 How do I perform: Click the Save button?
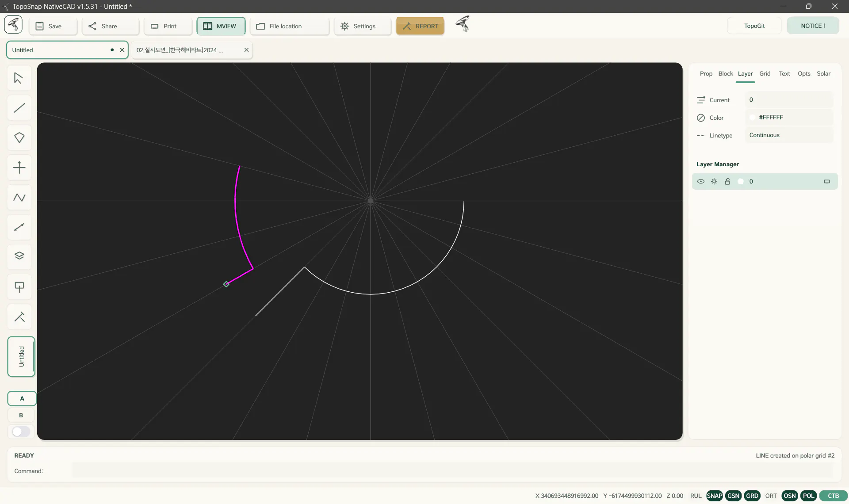(53, 26)
